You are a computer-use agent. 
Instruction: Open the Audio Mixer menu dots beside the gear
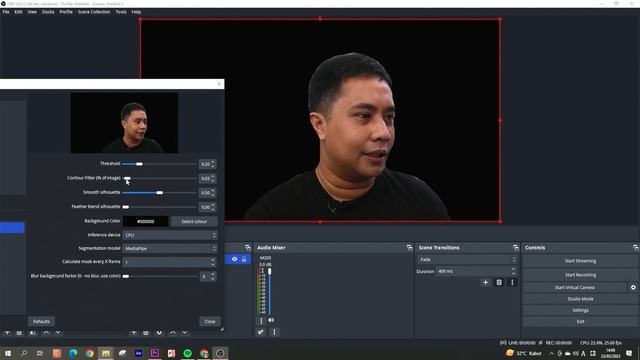[274, 332]
